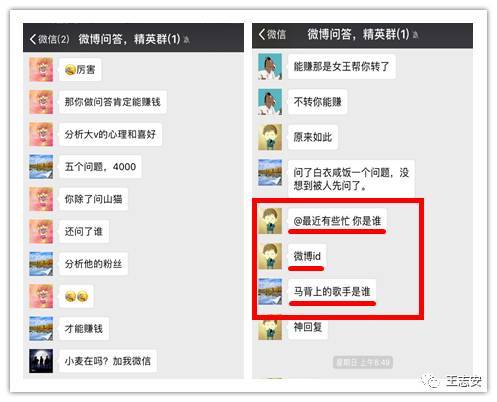The image size is (497, 402).
Task: Tap the 神回复 message bubble
Action: [308, 327]
